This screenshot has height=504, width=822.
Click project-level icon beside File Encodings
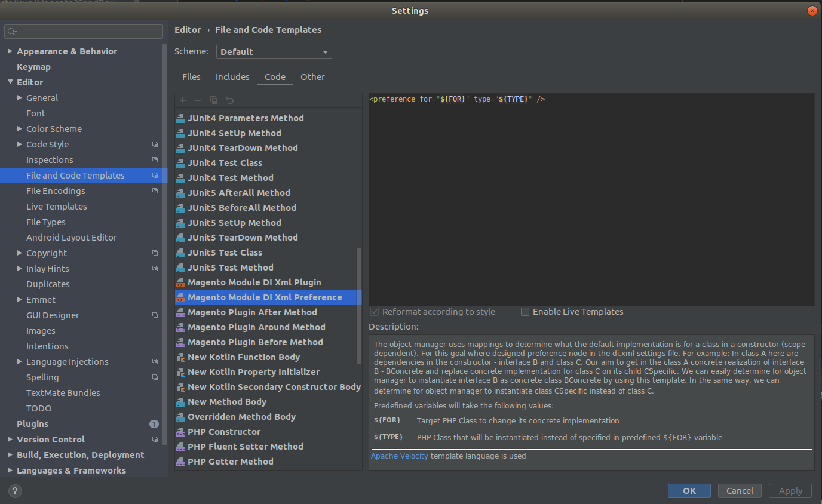(x=155, y=191)
